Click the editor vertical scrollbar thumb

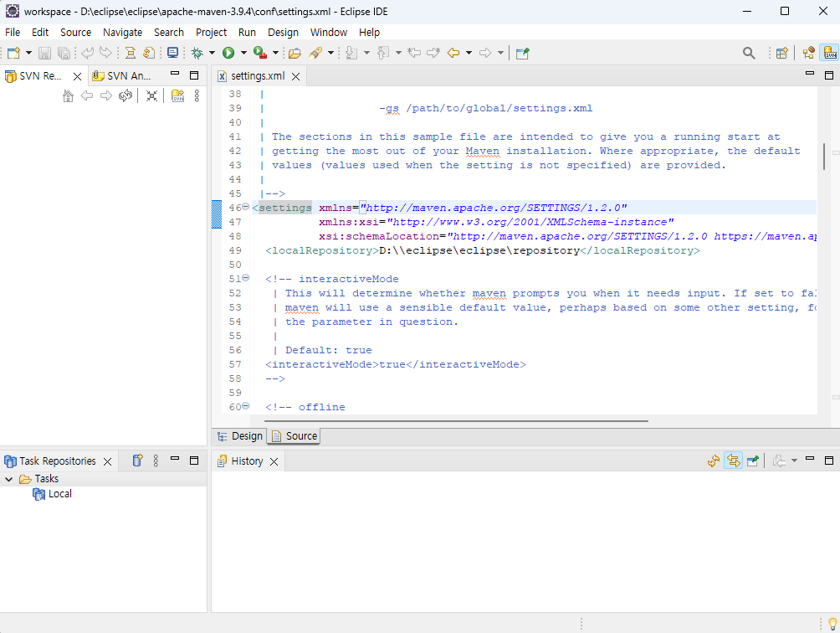tap(824, 157)
